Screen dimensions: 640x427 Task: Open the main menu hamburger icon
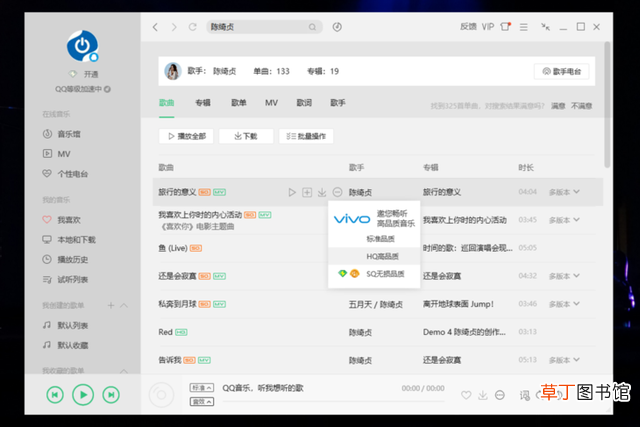coord(524,27)
